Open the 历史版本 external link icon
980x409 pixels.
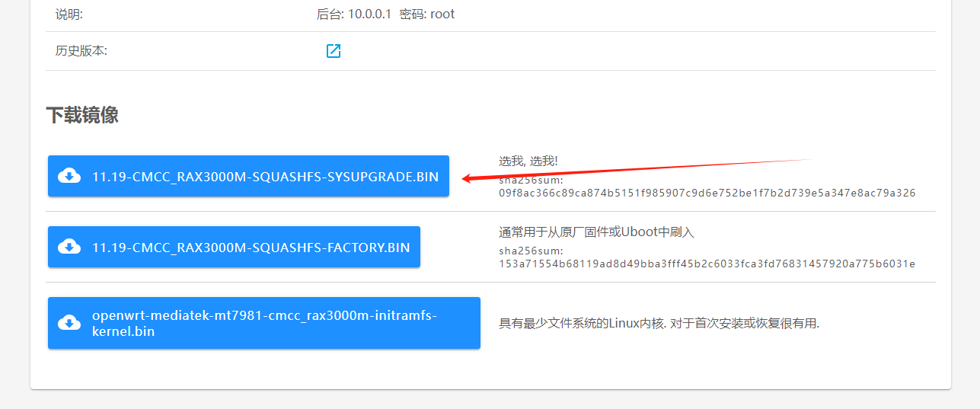point(333,51)
